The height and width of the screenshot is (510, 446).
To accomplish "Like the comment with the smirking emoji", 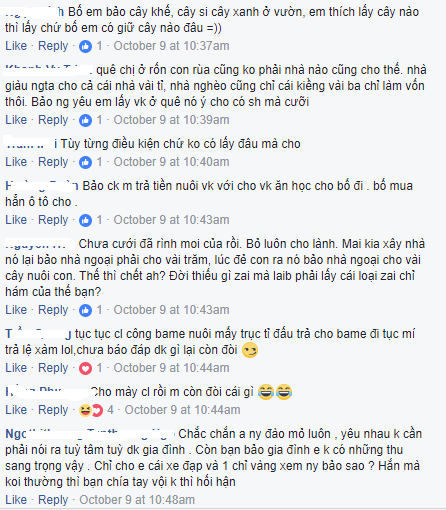I will click(x=16, y=368).
